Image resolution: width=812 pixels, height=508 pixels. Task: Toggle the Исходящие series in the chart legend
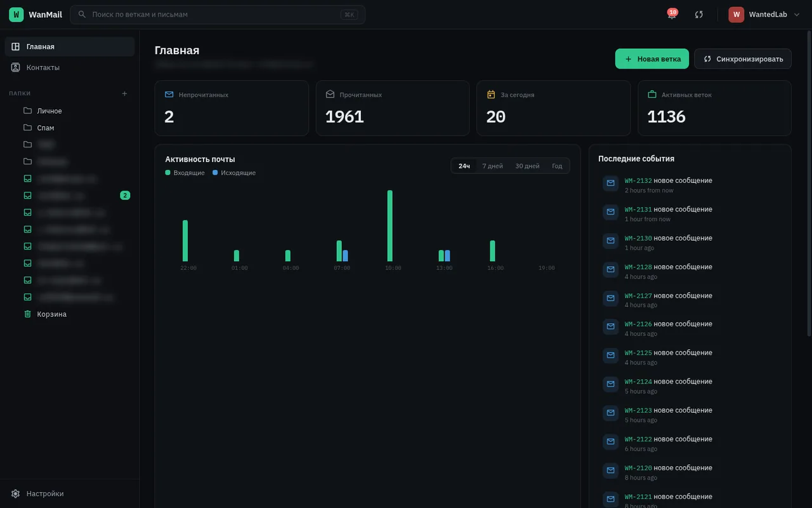point(234,173)
